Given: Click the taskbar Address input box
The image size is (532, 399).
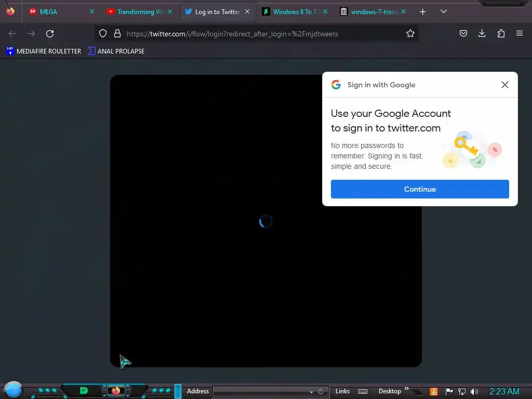Looking at the screenshot, I should (x=260, y=392).
